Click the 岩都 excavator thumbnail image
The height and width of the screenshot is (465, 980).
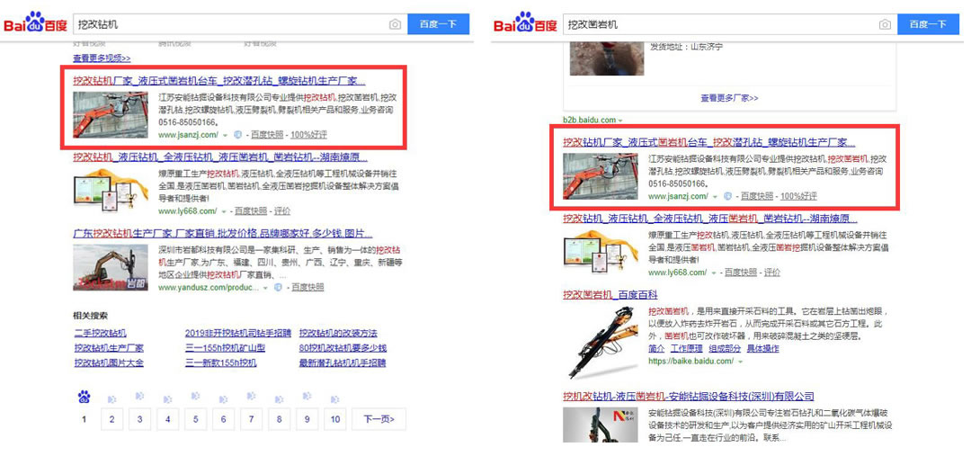tap(110, 267)
